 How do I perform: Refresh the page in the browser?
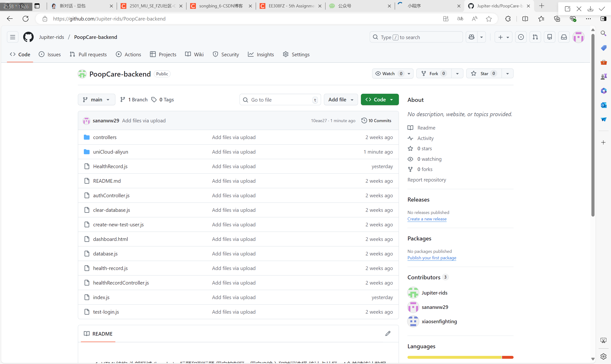point(26,19)
